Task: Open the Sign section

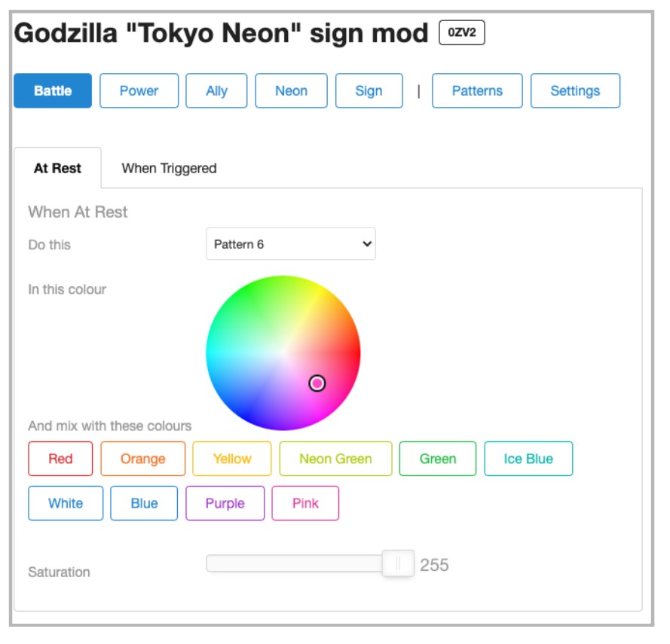Action: tap(369, 90)
